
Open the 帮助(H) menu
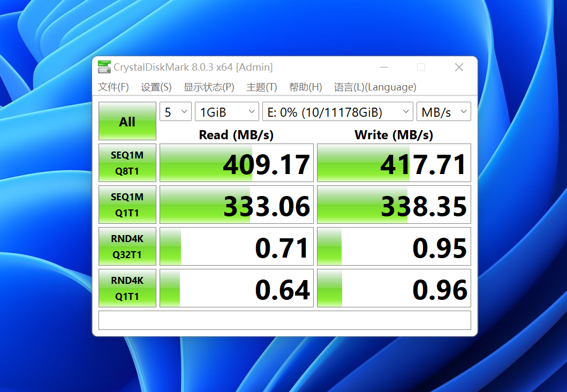coord(306,87)
